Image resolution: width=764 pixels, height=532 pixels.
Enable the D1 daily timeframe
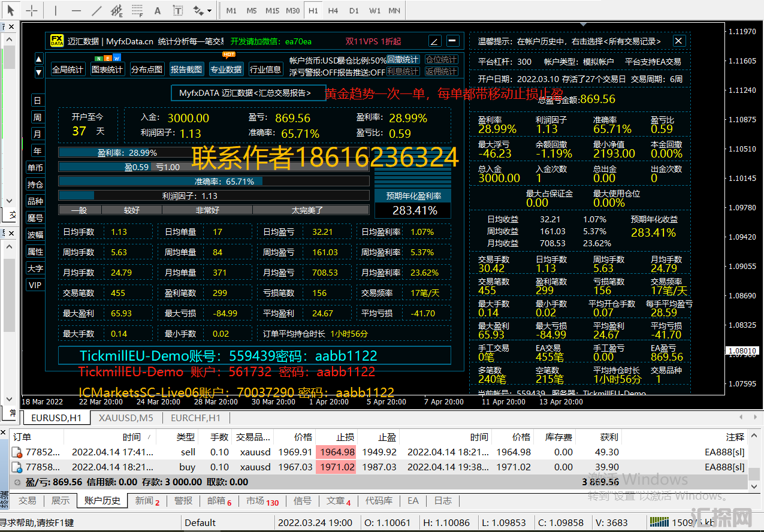pyautogui.click(x=354, y=11)
